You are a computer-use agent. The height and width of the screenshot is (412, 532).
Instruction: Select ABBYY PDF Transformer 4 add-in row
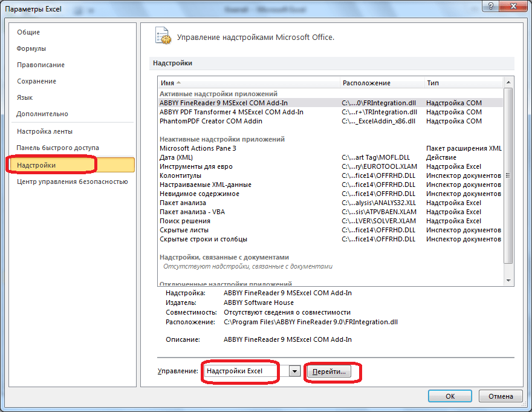click(331, 112)
